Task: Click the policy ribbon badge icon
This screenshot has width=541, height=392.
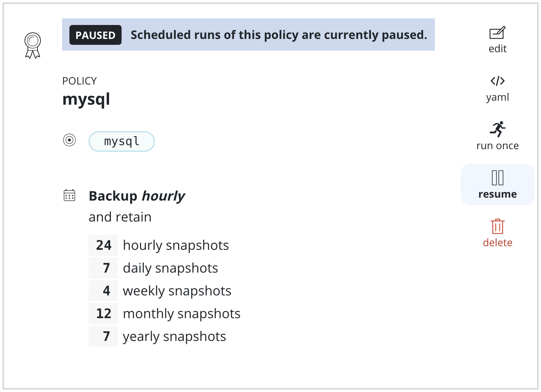Action: pyautogui.click(x=33, y=45)
